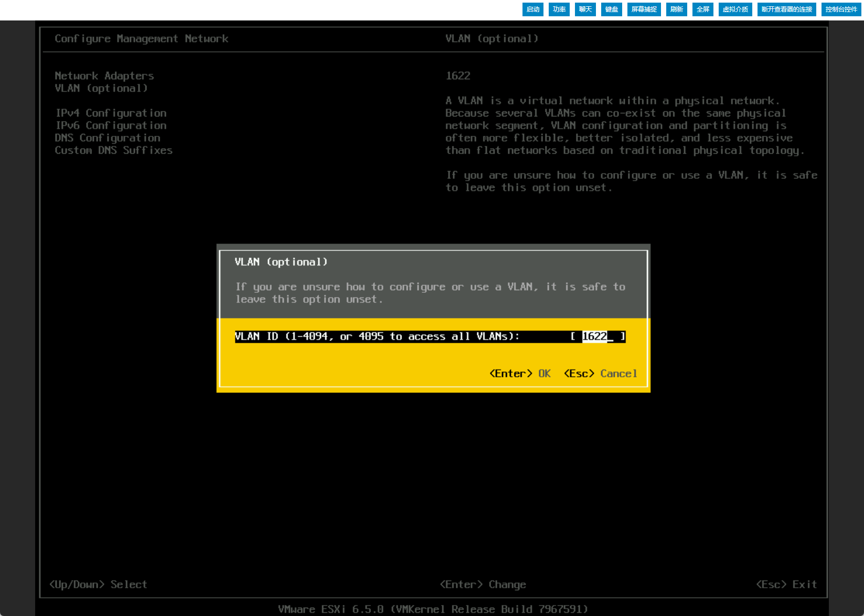
Task: Click the 刷新 (Refresh) button
Action: 676,9
